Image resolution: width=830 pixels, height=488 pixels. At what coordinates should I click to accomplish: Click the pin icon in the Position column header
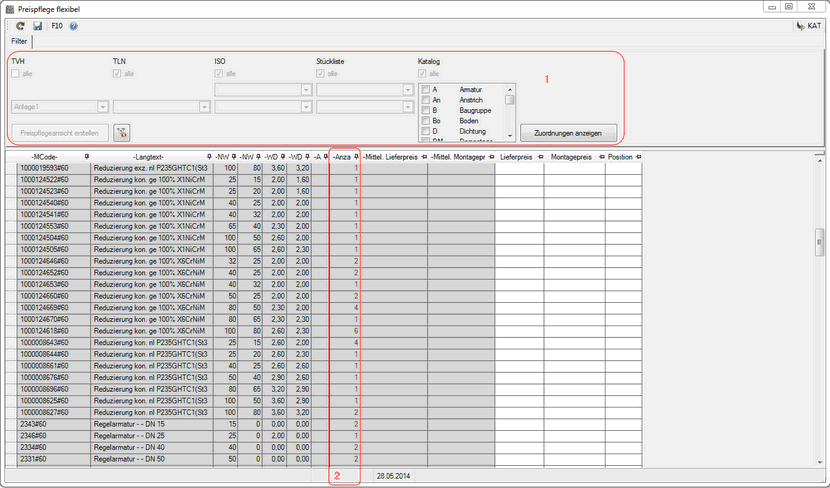[639, 157]
